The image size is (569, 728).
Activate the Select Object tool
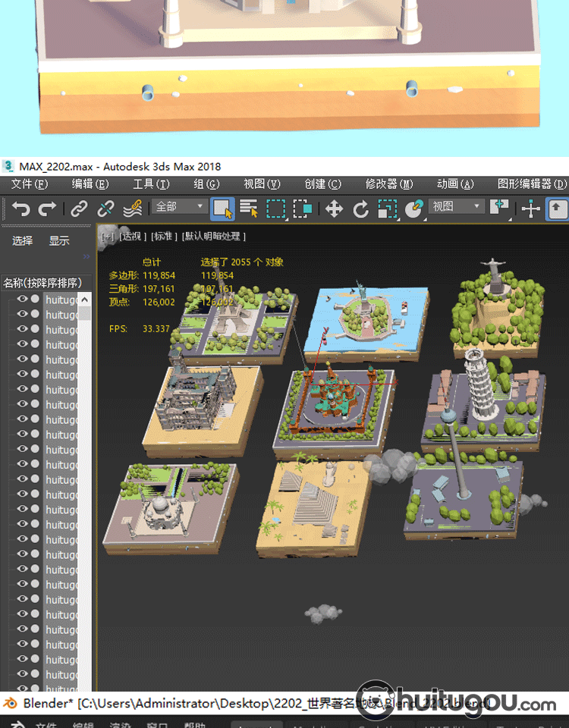coord(222,209)
